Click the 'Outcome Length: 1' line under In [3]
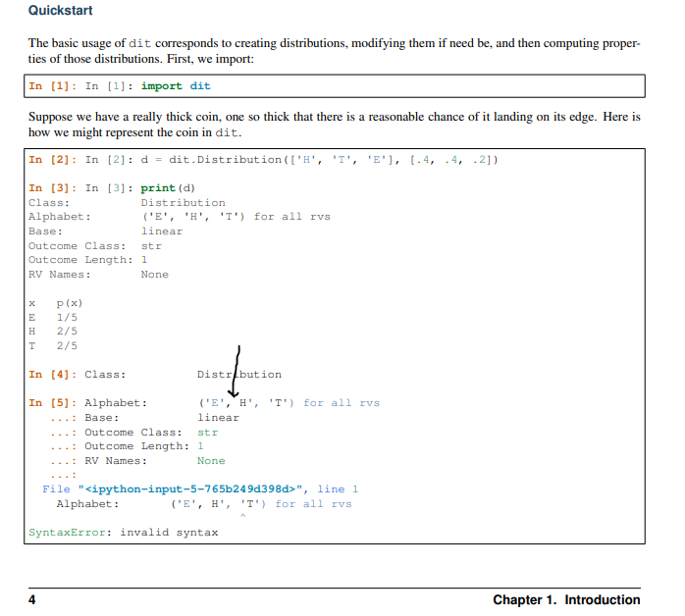 pyautogui.click(x=87, y=260)
